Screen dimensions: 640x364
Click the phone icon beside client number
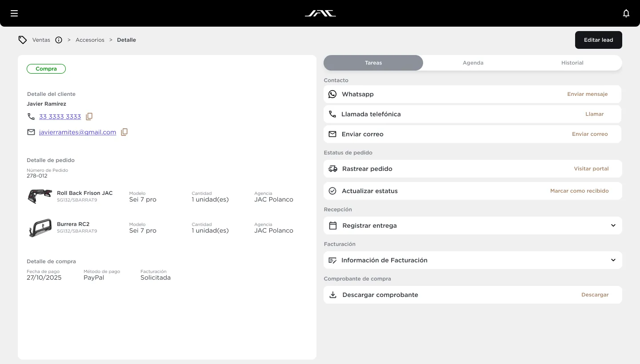click(x=31, y=116)
